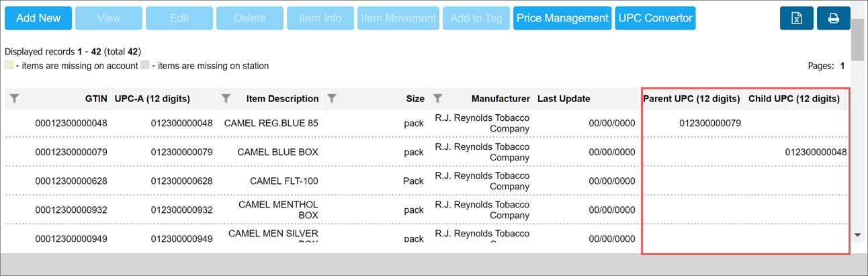The width and height of the screenshot is (868, 276).
Task: Open the Size column filter icon
Action: tap(332, 99)
